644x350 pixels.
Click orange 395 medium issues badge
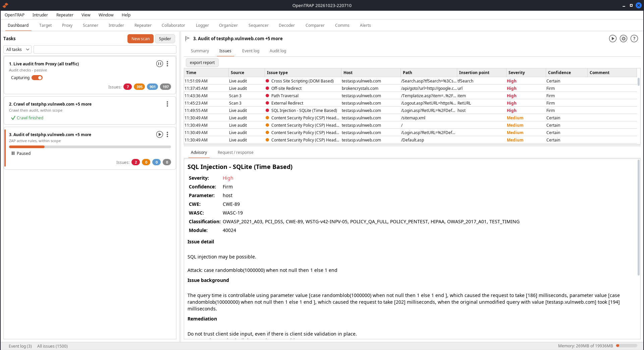tap(140, 87)
